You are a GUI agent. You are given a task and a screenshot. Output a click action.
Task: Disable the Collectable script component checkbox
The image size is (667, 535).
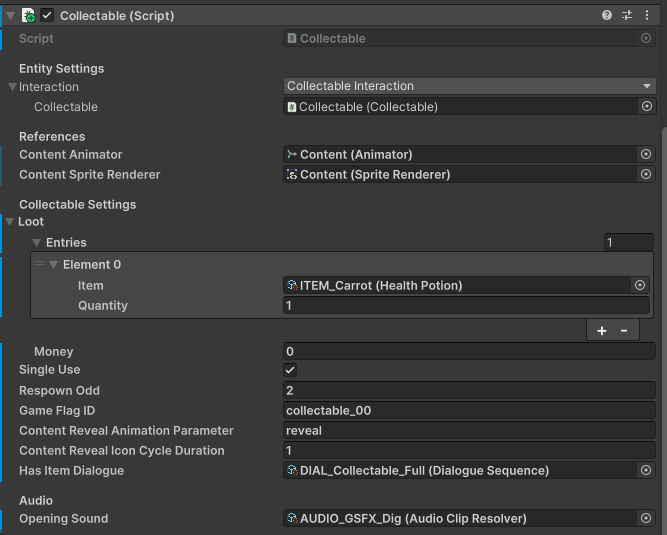[x=47, y=16]
